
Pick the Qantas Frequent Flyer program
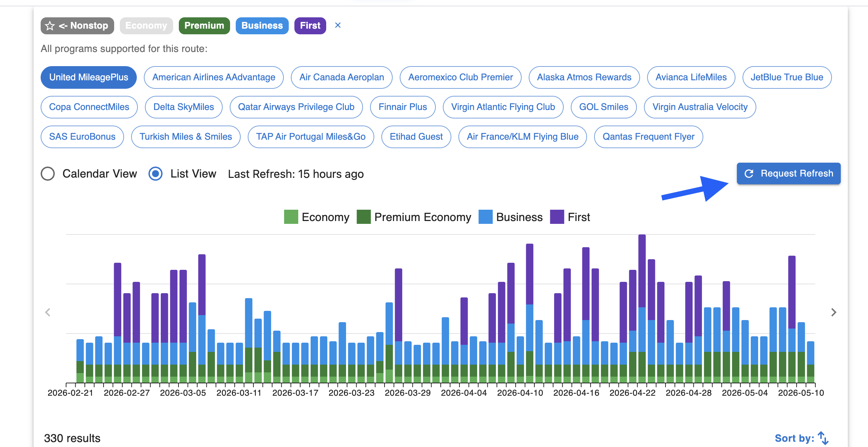[649, 137]
